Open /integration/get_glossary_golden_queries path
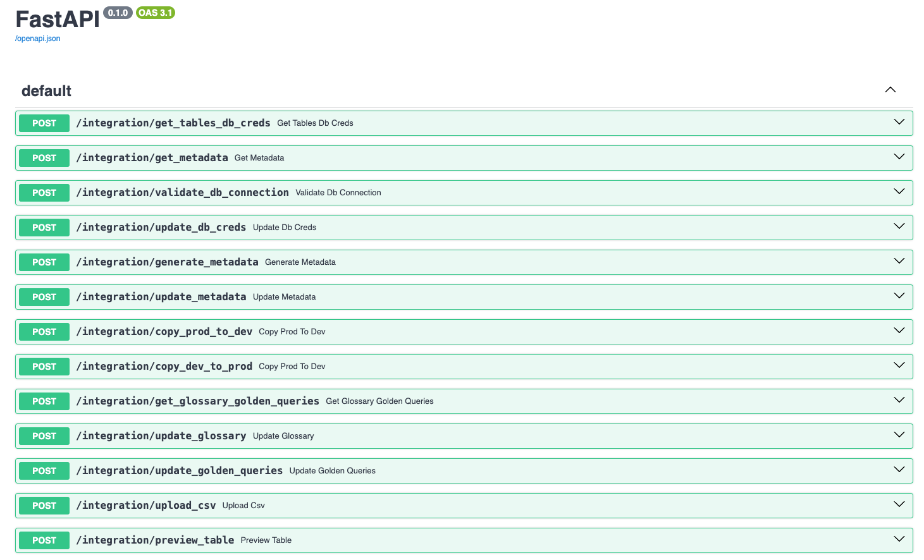 [x=197, y=401]
